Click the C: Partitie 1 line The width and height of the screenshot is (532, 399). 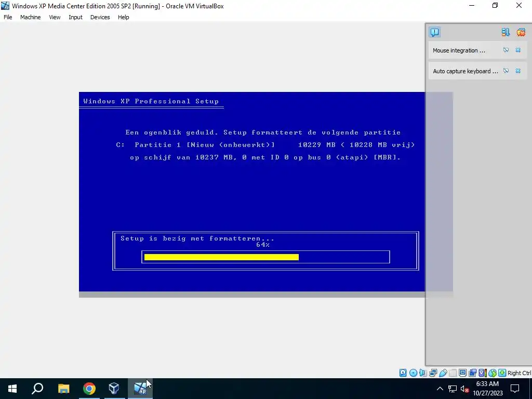pyautogui.click(x=265, y=145)
